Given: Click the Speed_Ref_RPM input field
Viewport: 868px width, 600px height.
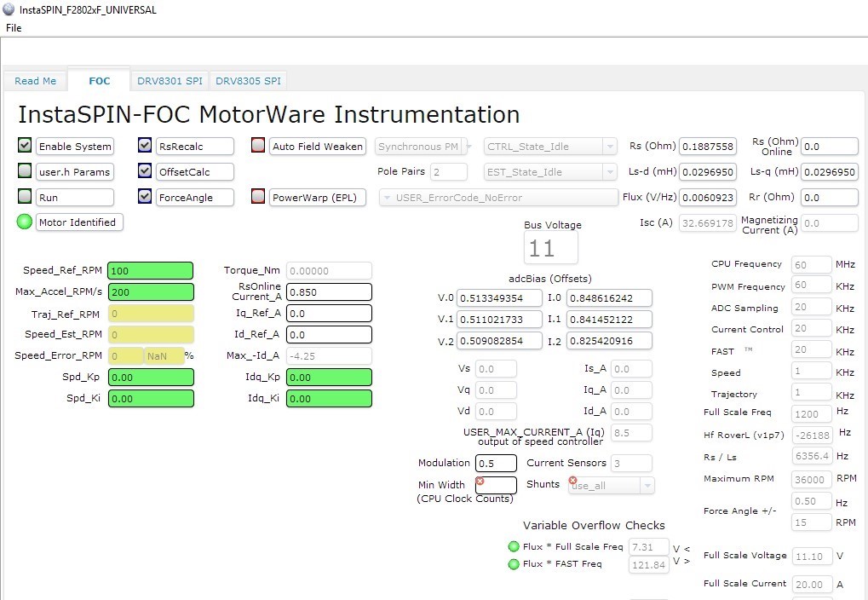Looking at the screenshot, I should click(x=151, y=270).
